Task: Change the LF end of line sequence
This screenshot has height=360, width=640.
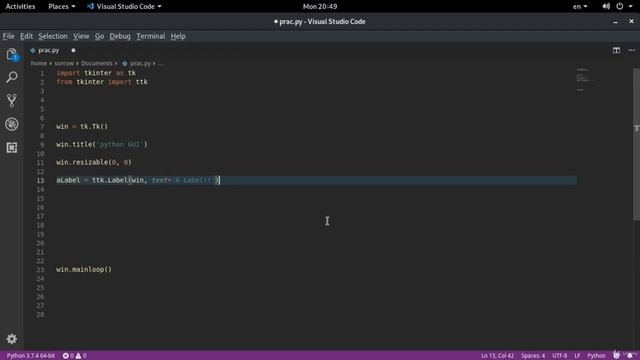Action: [x=577, y=356]
